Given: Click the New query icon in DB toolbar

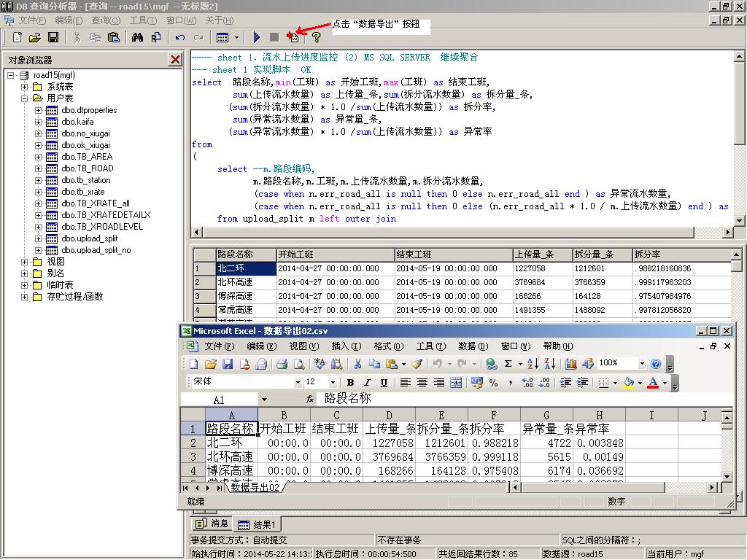Looking at the screenshot, I should coord(18,37).
